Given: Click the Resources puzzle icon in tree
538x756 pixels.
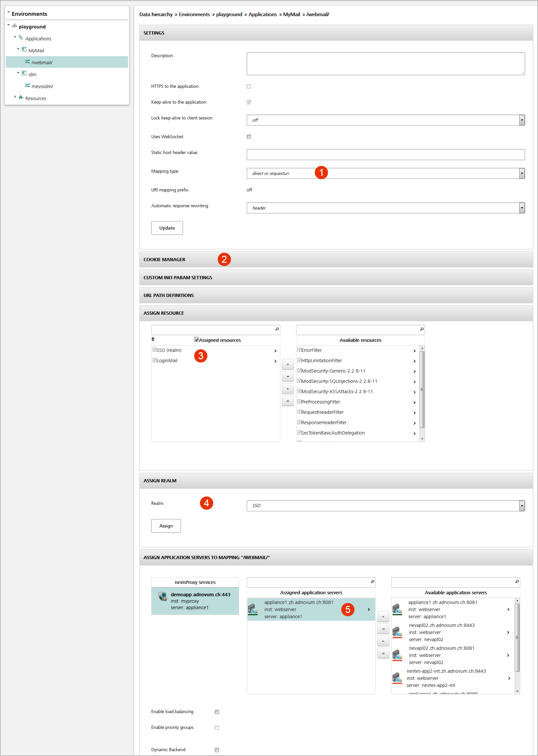Looking at the screenshot, I should tap(21, 97).
